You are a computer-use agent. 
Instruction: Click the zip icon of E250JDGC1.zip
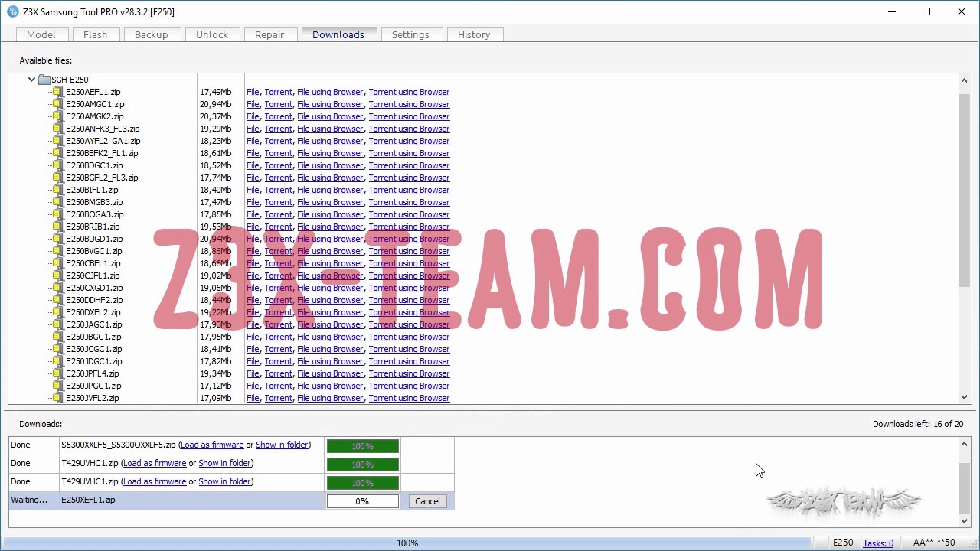[57, 361]
